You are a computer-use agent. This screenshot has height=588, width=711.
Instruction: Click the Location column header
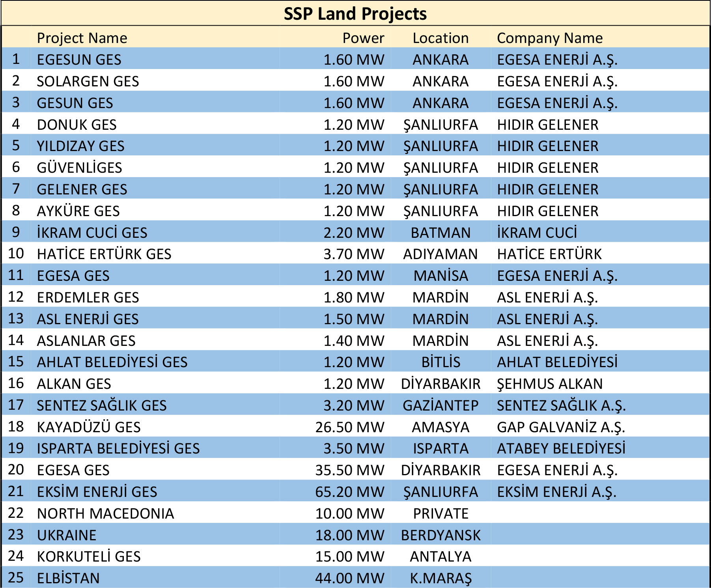440,38
